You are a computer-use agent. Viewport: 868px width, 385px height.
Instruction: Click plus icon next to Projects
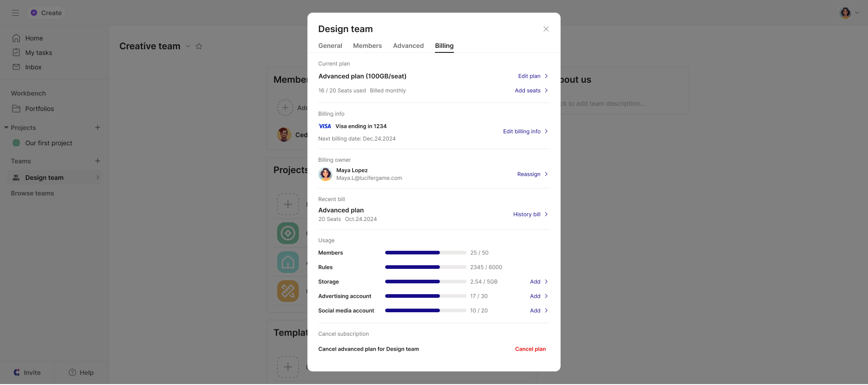[98, 127]
